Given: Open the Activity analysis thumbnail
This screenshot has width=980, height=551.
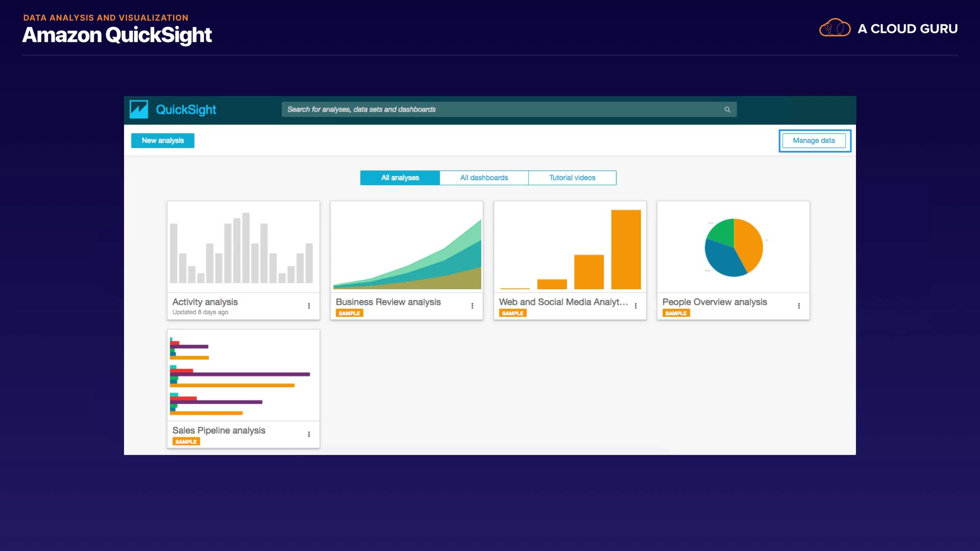Looking at the screenshot, I should [243, 247].
